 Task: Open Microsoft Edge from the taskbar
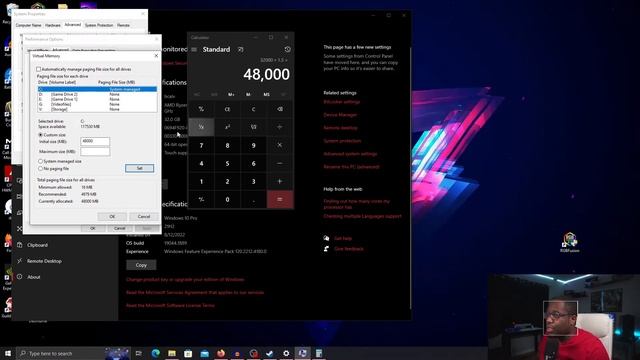[156, 353]
